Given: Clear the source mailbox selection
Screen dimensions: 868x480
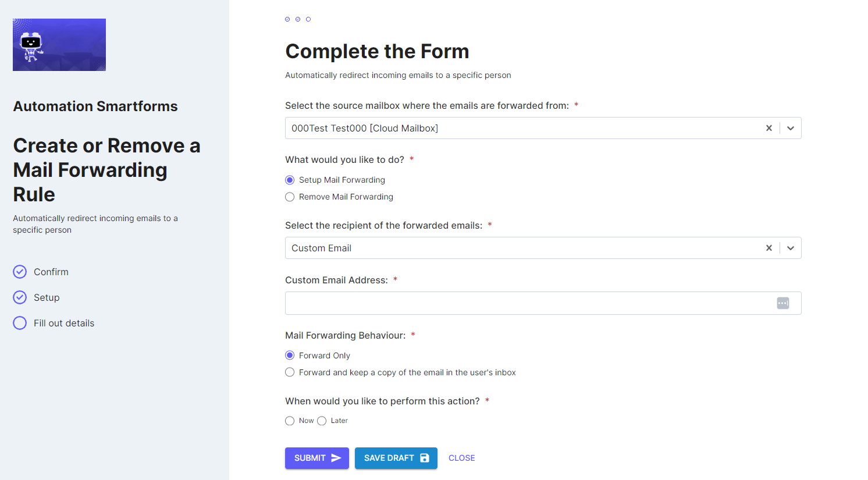Looking at the screenshot, I should 769,128.
